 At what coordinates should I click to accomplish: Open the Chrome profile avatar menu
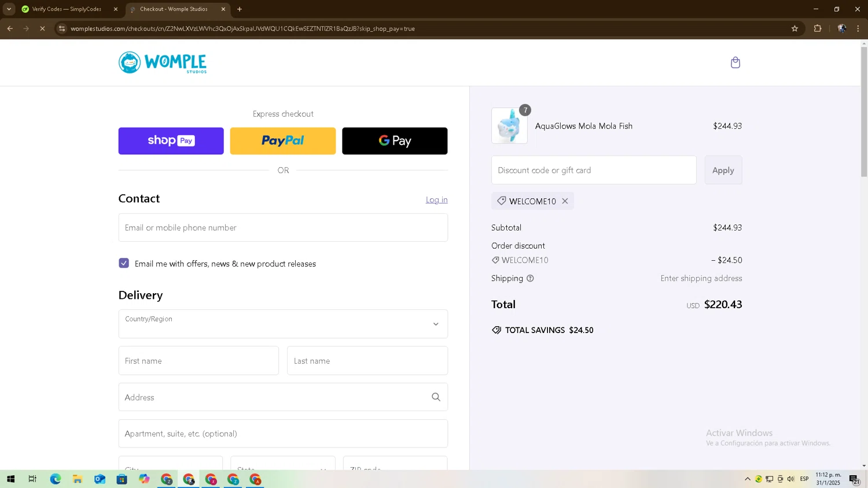841,28
